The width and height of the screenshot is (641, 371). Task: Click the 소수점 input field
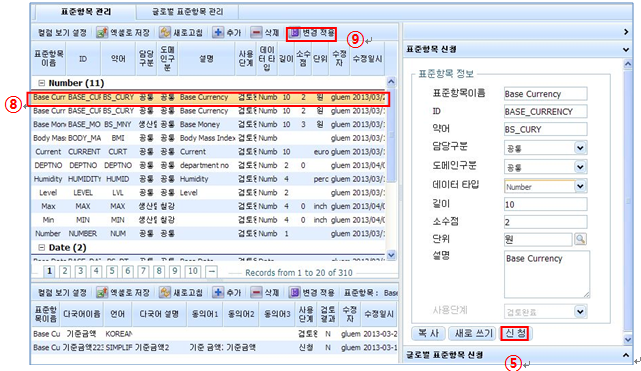[545, 222]
